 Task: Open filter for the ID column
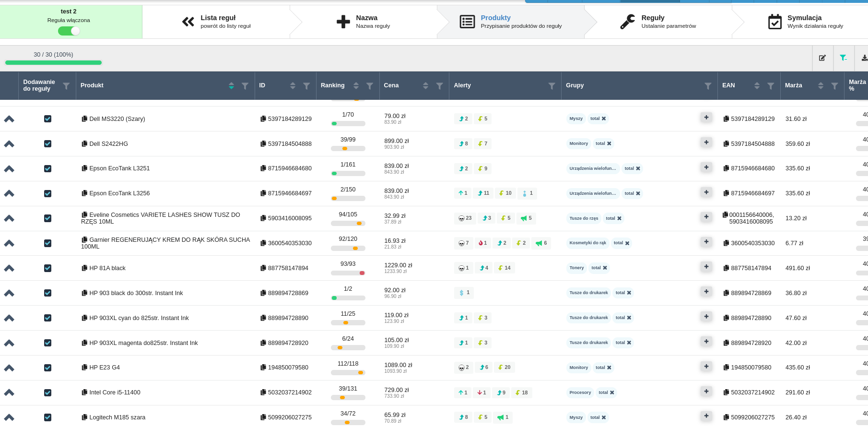point(306,86)
